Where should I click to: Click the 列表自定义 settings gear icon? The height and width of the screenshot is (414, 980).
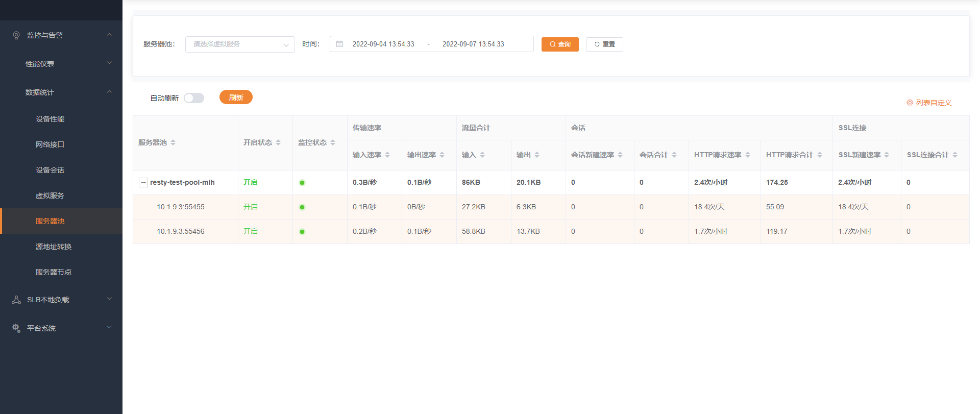pyautogui.click(x=910, y=103)
